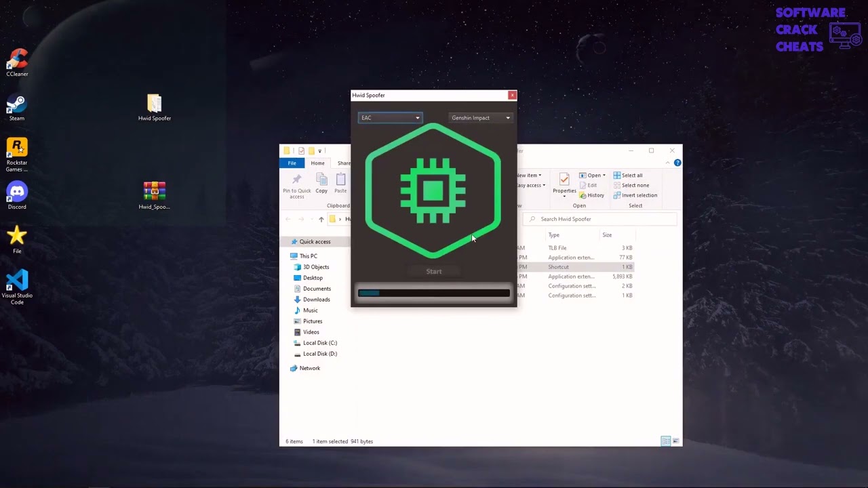
Task: Click the Search Hwid Spoofer box
Action: pos(600,219)
